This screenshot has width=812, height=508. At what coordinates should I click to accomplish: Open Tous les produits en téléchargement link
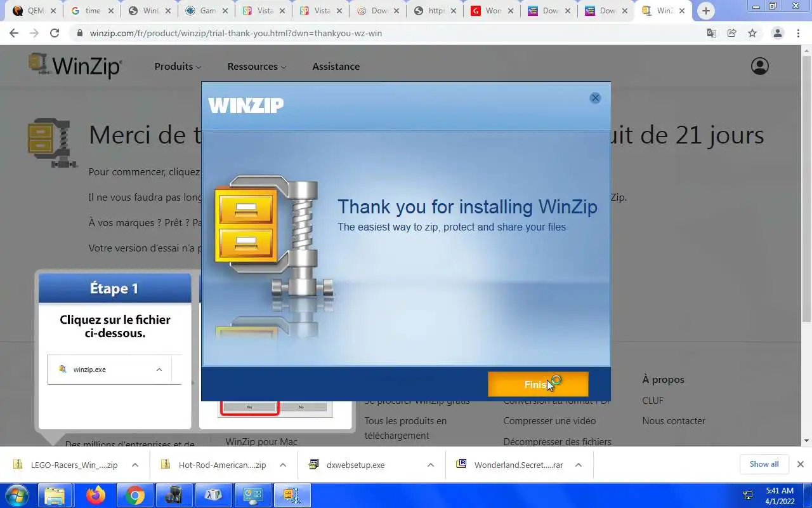pyautogui.click(x=405, y=428)
